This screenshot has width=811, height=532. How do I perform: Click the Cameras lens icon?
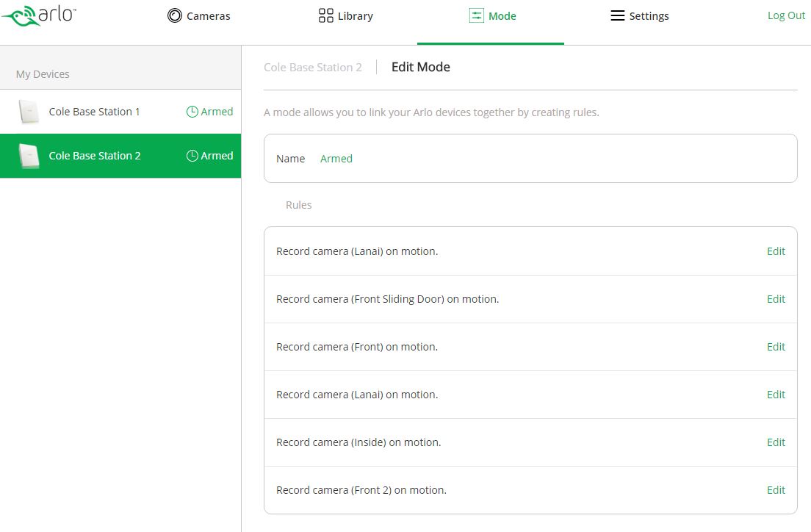[175, 15]
